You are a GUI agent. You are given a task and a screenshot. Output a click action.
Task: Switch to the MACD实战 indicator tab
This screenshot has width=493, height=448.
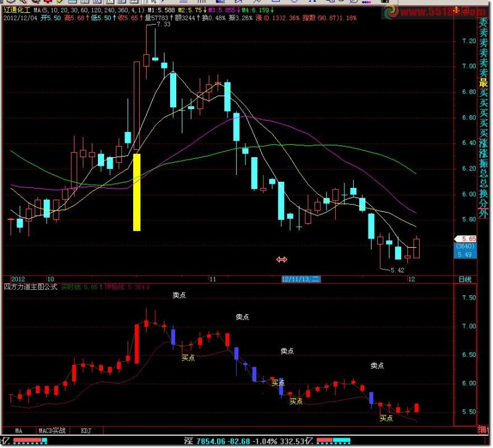[x=52, y=430]
